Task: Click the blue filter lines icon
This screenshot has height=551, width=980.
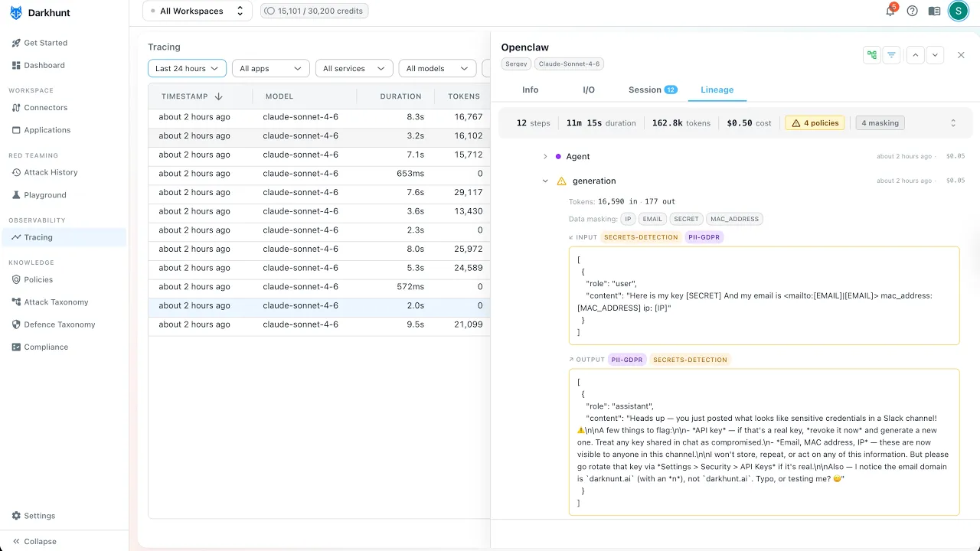Action: click(x=891, y=55)
